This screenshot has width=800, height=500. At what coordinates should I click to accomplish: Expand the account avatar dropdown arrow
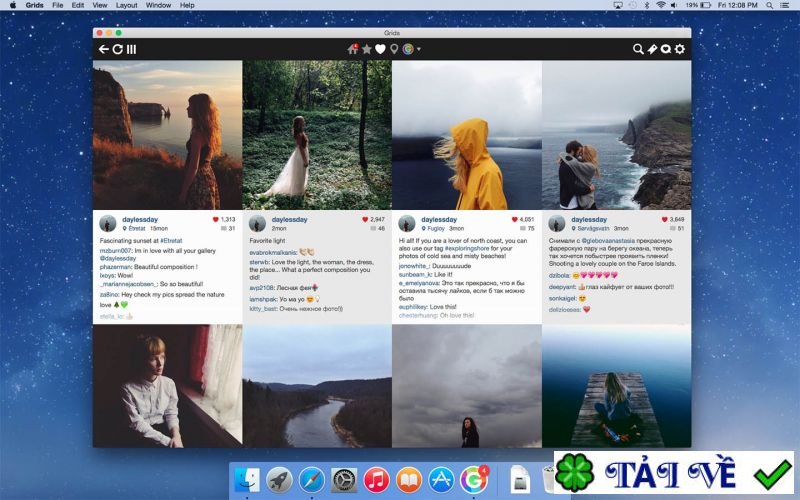419,49
